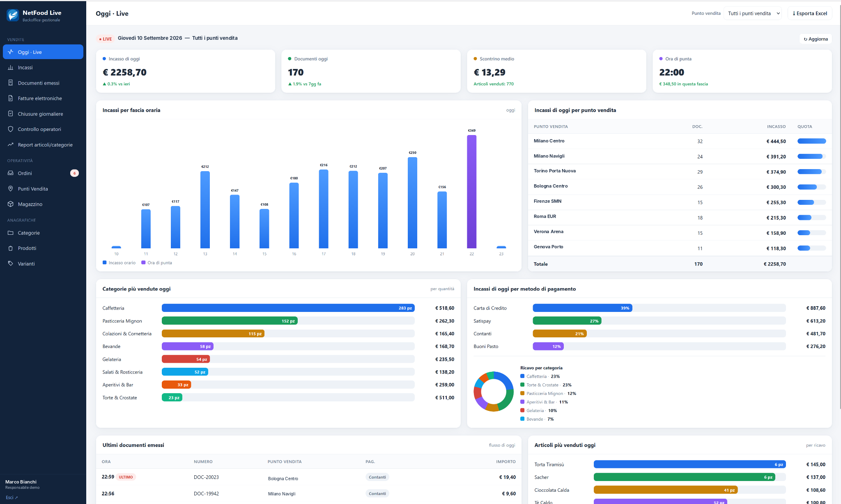The image size is (841, 504).
Task: Click the Ora di punta legend swatch
Action: pos(143,263)
